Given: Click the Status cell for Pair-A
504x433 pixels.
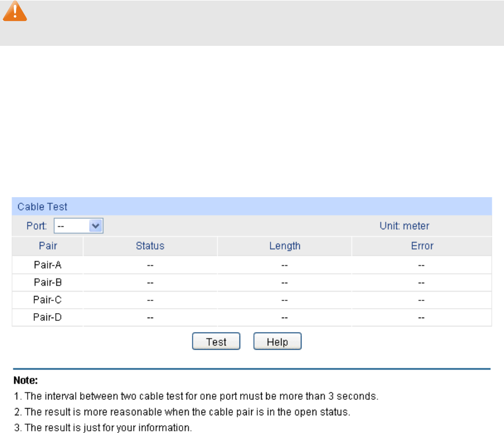Looking at the screenshot, I should pyautogui.click(x=150, y=265).
